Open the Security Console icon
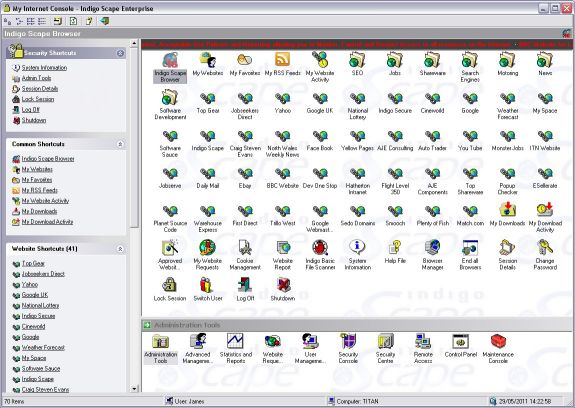The width and height of the screenshot is (575, 408). click(348, 348)
